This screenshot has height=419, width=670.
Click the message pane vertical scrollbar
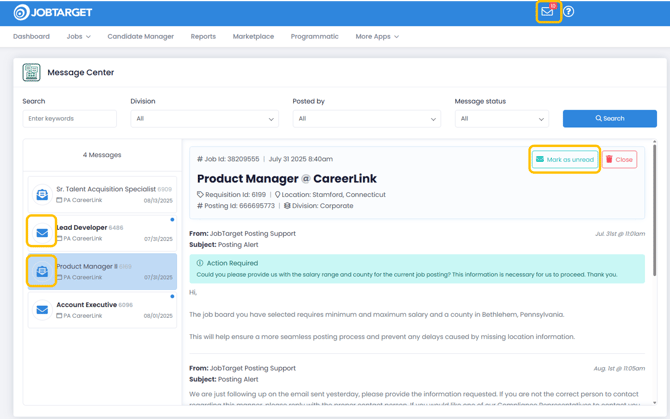654,209
